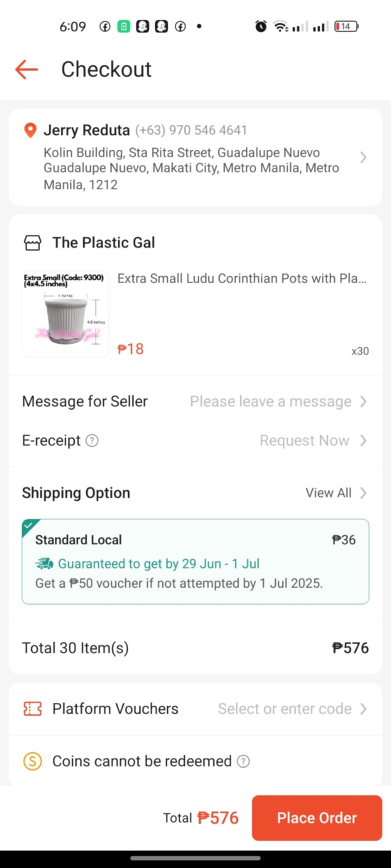The image size is (391, 868).
Task: Tap the coins help question mark icon
Action: coord(243,761)
